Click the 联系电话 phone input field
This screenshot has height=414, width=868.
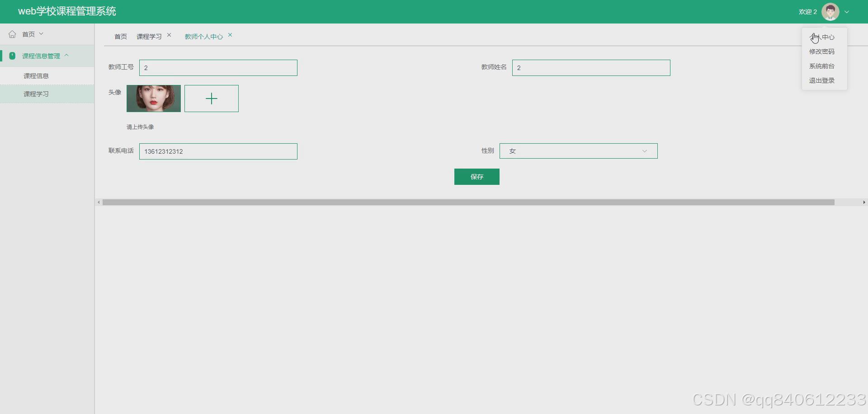coord(218,151)
